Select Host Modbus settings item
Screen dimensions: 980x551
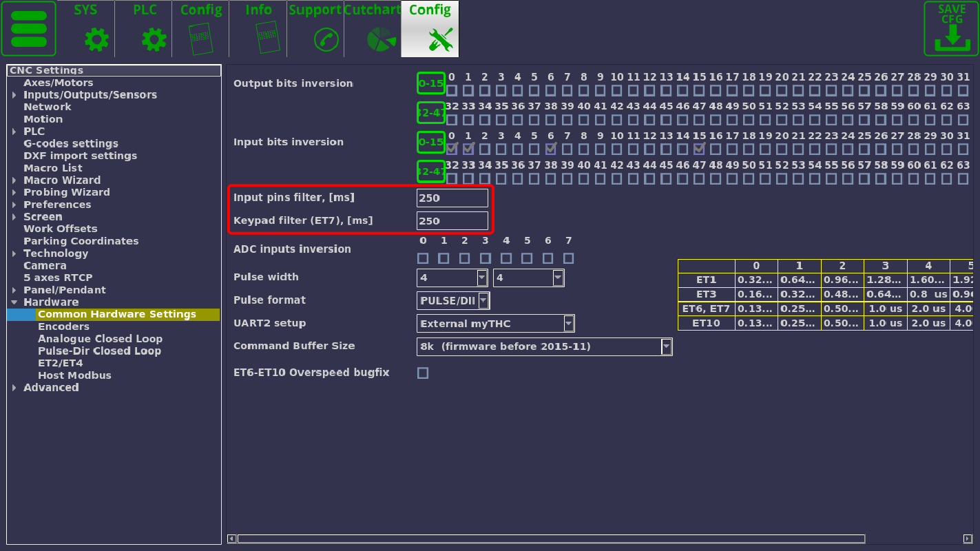(x=74, y=375)
